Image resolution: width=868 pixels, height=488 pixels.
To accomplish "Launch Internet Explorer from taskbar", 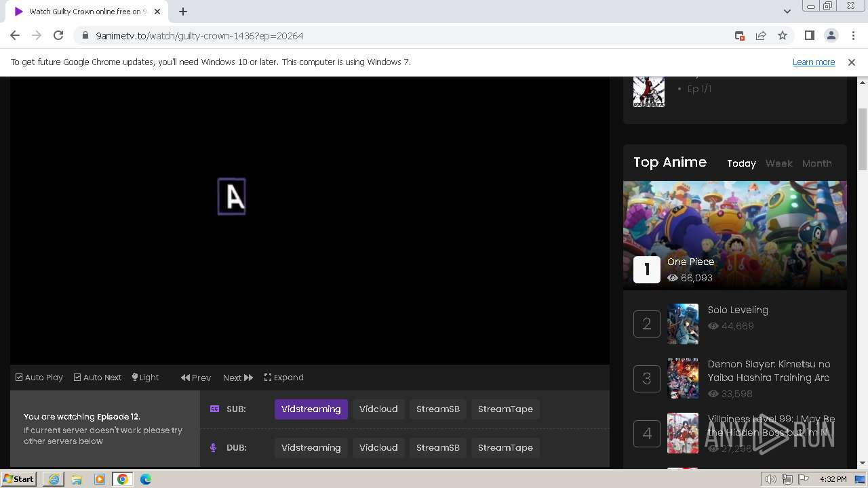I will 54,479.
